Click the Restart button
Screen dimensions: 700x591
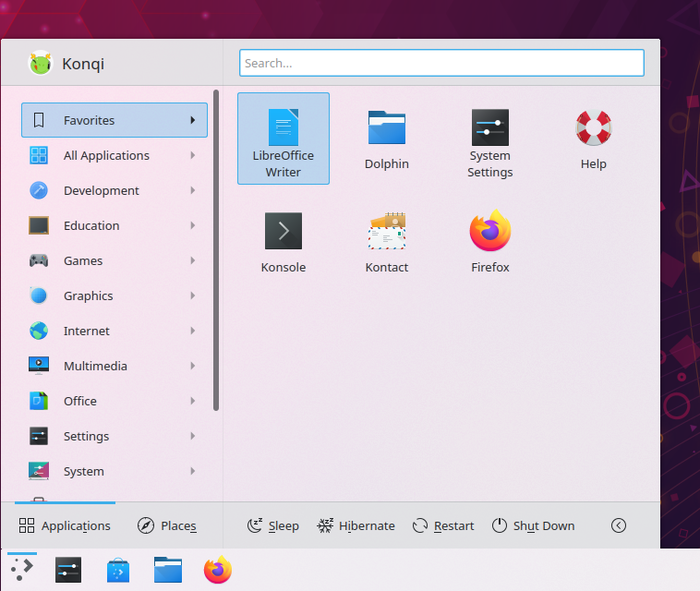(x=443, y=526)
